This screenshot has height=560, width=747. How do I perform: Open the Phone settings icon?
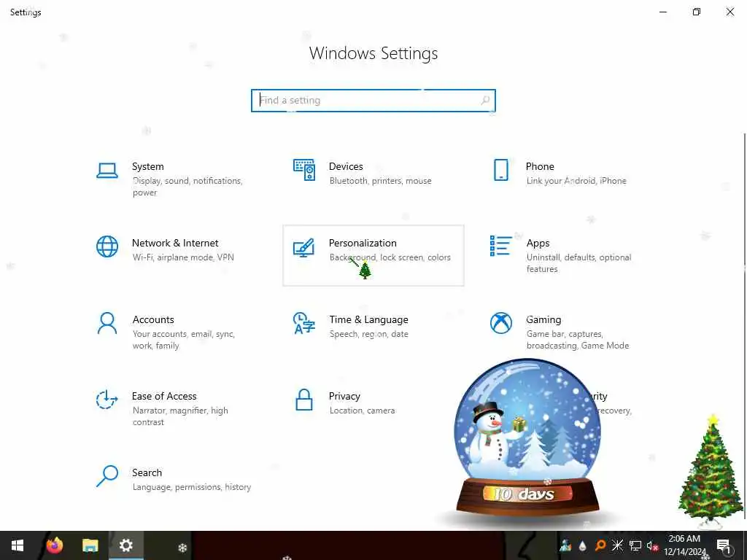coord(500,170)
